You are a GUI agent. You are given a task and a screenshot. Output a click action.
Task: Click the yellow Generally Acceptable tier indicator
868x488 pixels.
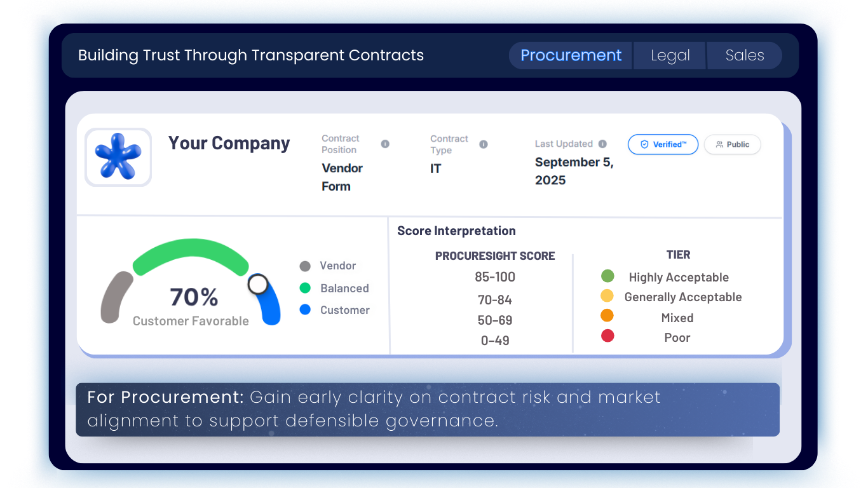[x=607, y=295]
